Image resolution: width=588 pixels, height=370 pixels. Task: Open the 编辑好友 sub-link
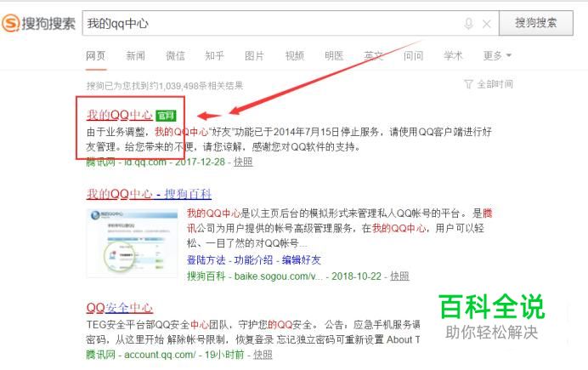point(301,259)
